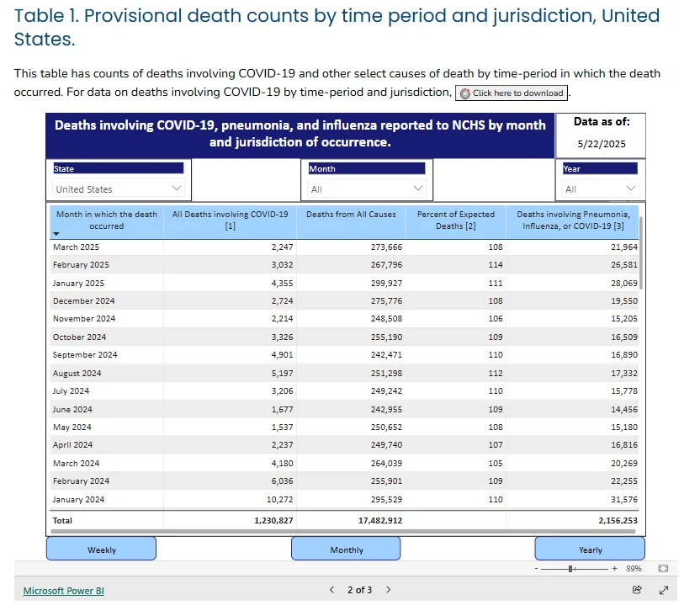Switch to the Monthly view
700x616 pixels.
(x=346, y=549)
